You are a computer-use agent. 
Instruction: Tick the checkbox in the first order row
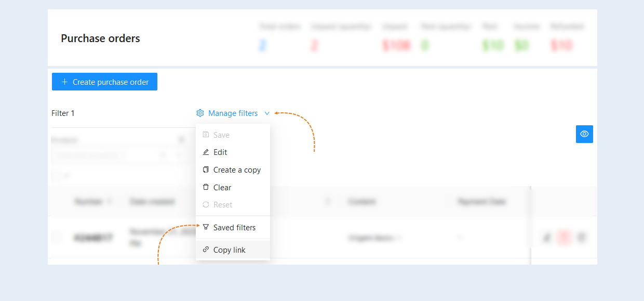pyautogui.click(x=58, y=238)
